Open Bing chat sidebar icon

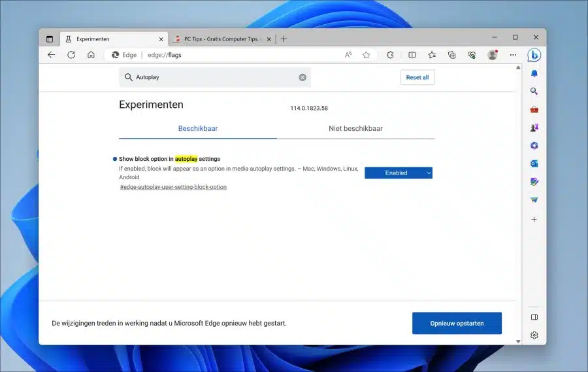pyautogui.click(x=534, y=55)
